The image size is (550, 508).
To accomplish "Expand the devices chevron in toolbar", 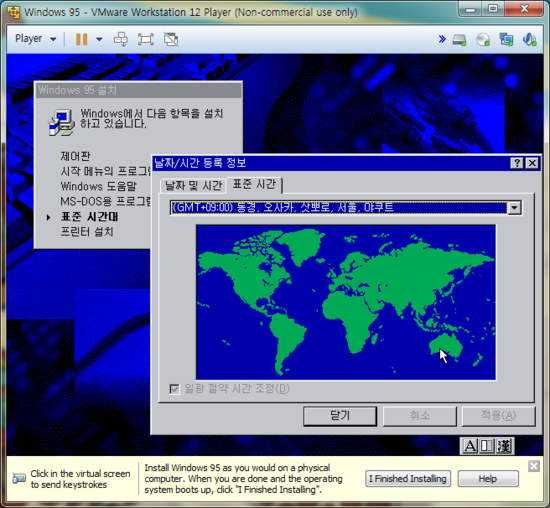I will coord(442,39).
